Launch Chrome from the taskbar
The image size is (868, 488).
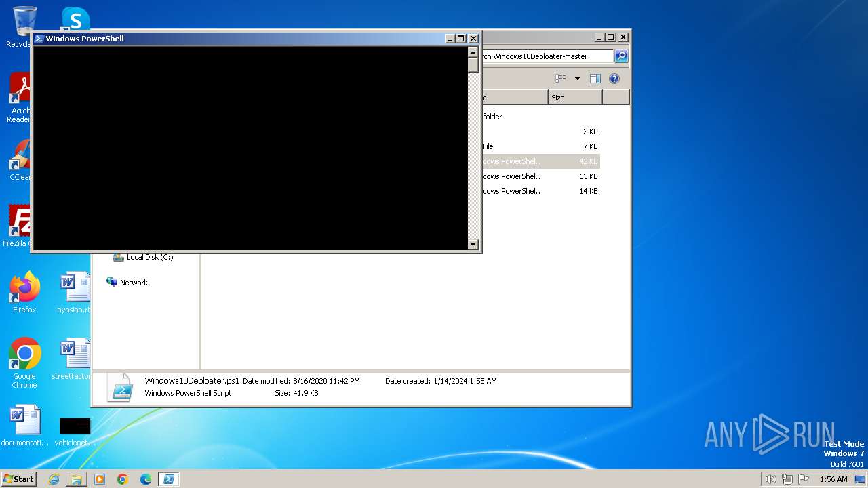coord(123,479)
